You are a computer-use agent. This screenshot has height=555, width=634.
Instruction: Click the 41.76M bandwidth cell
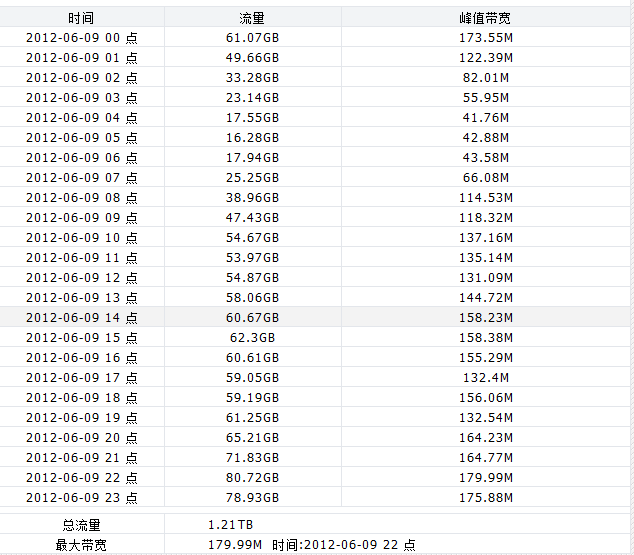pos(486,118)
